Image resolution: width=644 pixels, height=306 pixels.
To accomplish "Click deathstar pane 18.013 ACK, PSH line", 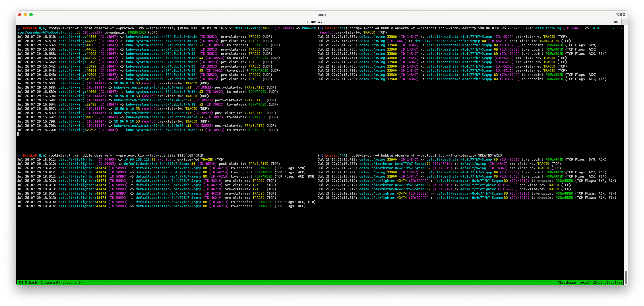I will tap(467, 194).
